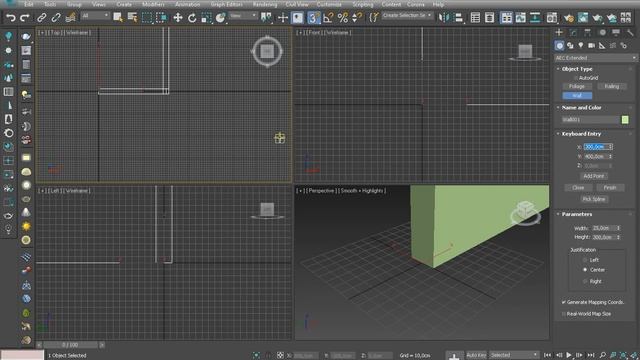This screenshot has height=360, width=640.
Task: Click the Pick Spline button
Action: pos(594,199)
